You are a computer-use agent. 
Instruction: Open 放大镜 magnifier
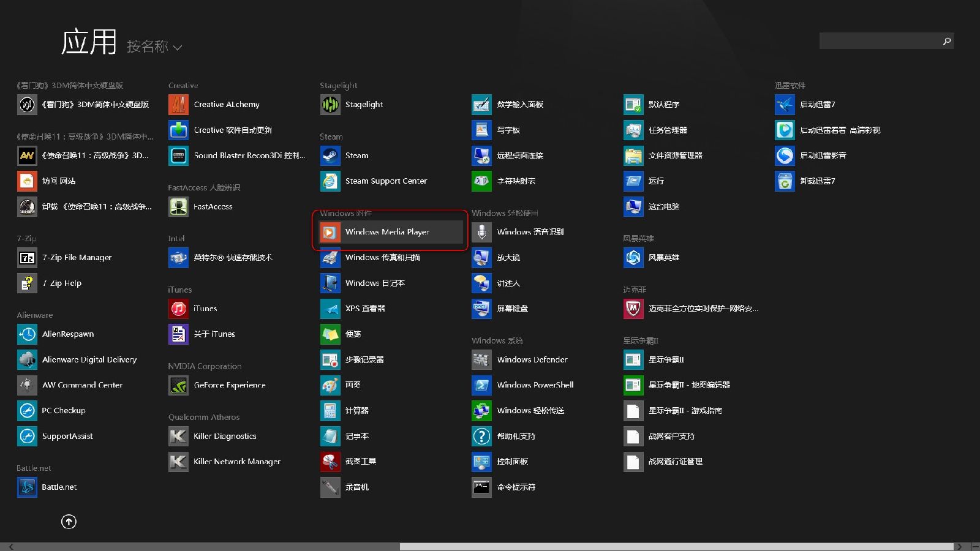[496, 258]
